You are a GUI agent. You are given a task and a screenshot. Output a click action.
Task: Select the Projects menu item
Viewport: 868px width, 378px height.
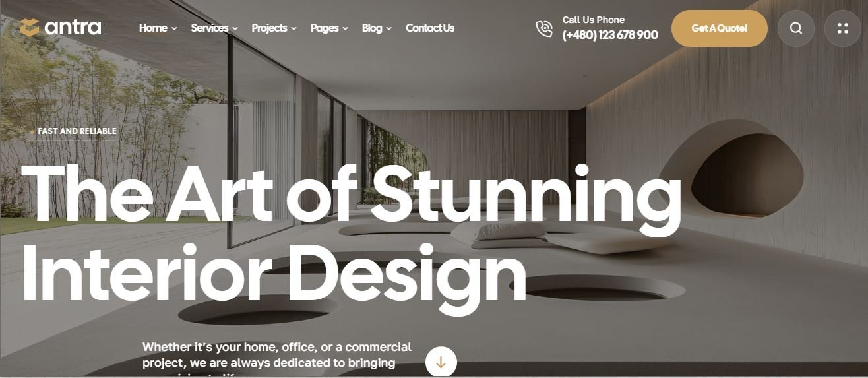(269, 28)
